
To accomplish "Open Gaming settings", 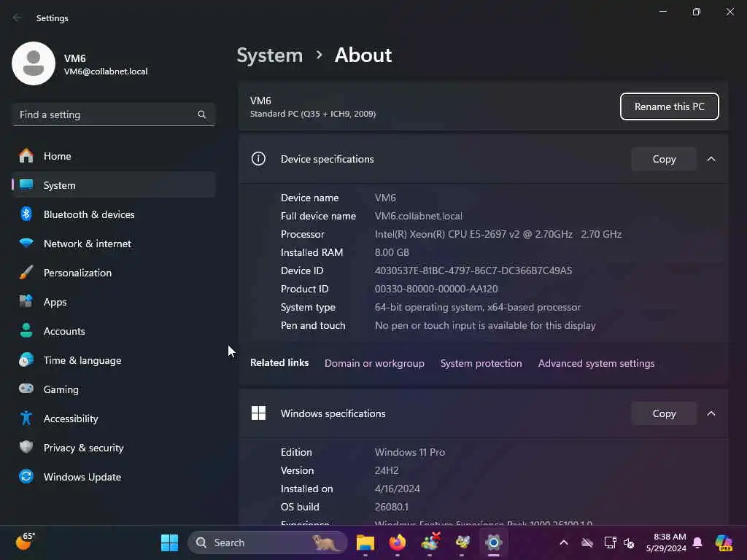I will click(113, 389).
